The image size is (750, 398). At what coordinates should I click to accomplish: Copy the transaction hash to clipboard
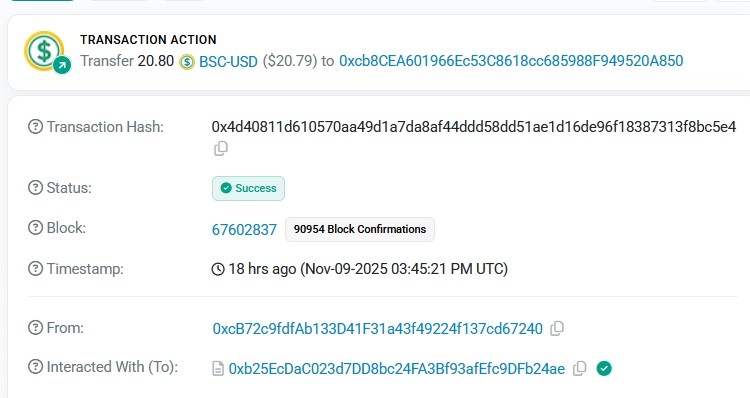(221, 149)
